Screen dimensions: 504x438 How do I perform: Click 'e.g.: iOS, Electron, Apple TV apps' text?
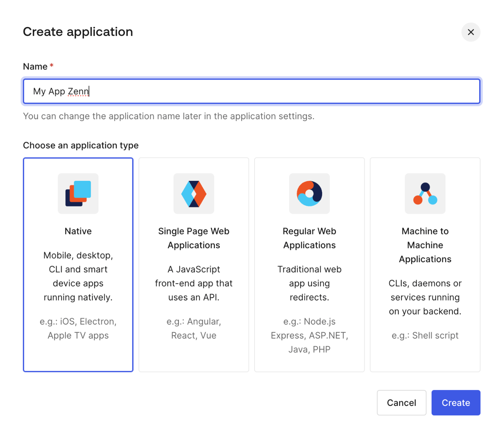click(78, 328)
